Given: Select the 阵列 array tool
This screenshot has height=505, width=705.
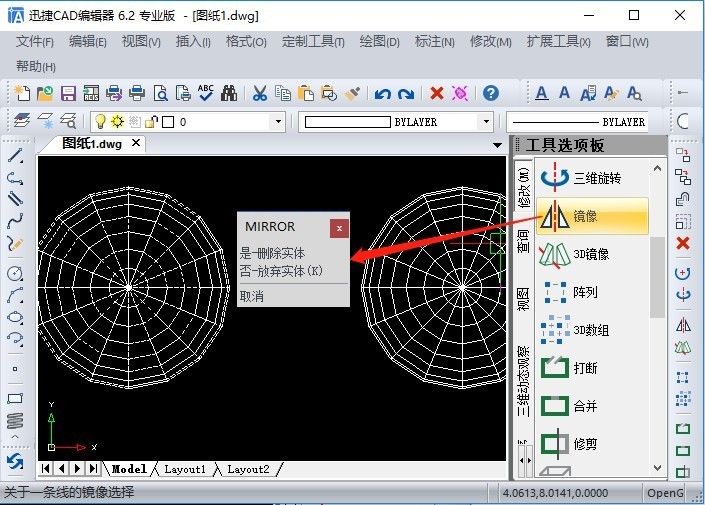Looking at the screenshot, I should point(592,292).
